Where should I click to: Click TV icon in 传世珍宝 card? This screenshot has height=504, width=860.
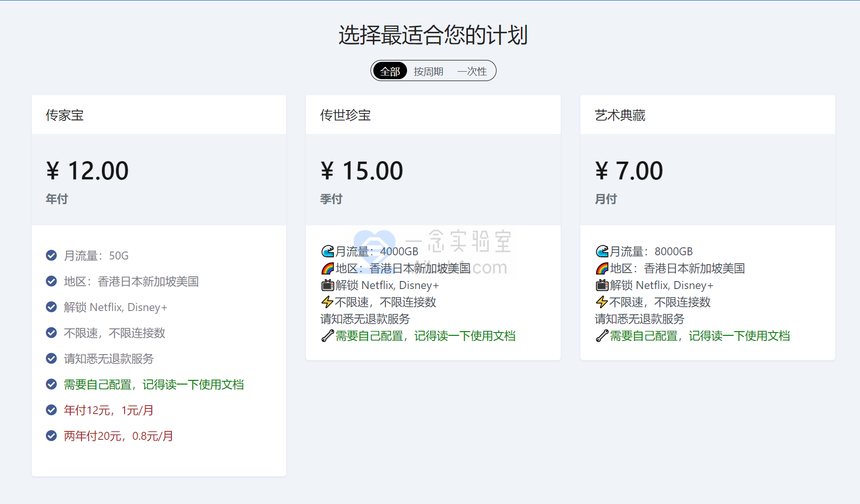(x=327, y=285)
